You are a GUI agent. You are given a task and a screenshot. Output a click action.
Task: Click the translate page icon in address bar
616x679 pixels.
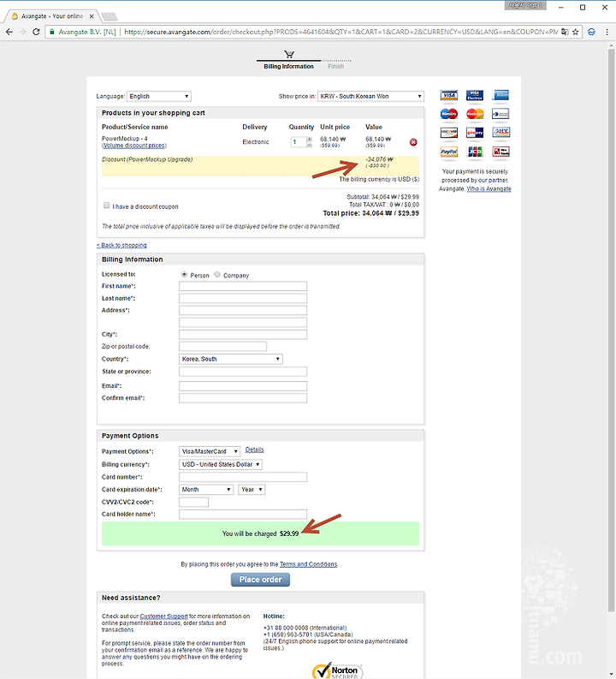click(565, 32)
